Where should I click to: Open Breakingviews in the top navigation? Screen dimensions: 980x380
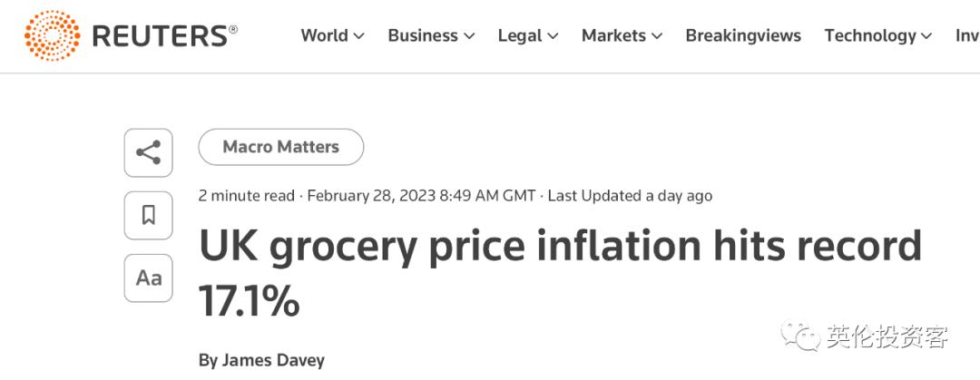tap(743, 35)
